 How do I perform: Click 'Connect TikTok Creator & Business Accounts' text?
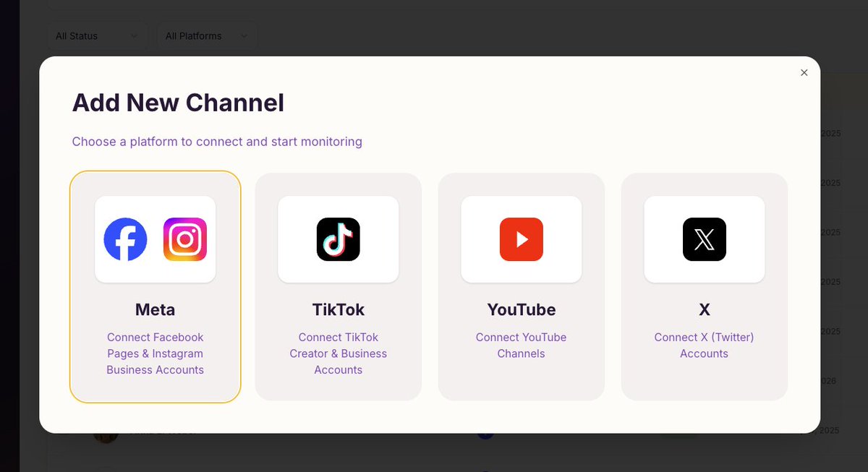coord(338,353)
